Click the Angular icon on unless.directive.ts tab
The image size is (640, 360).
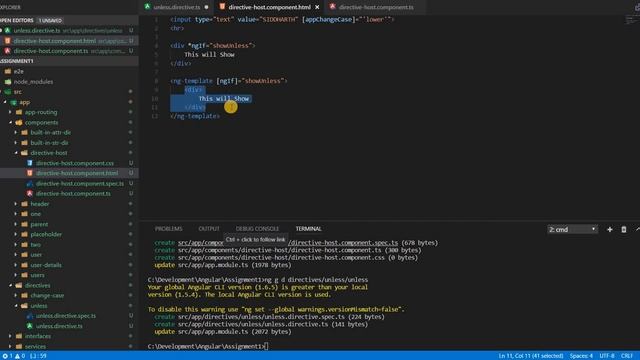[x=147, y=7]
